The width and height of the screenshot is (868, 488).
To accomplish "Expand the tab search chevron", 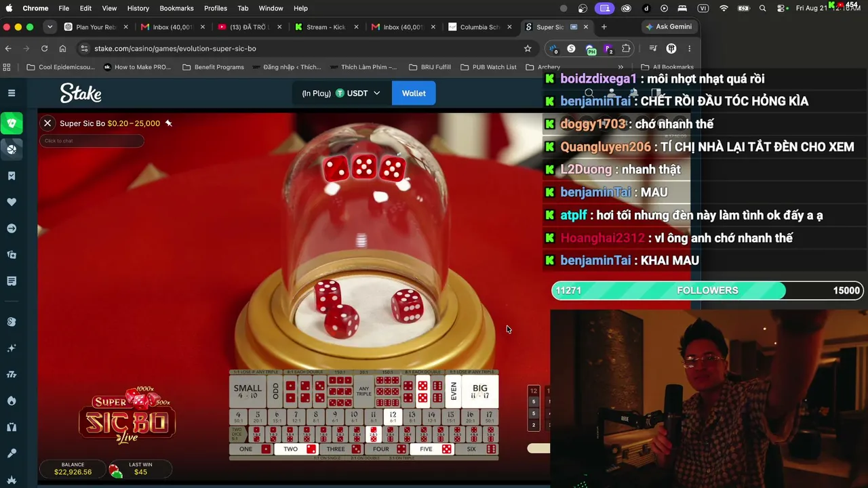I will [50, 27].
